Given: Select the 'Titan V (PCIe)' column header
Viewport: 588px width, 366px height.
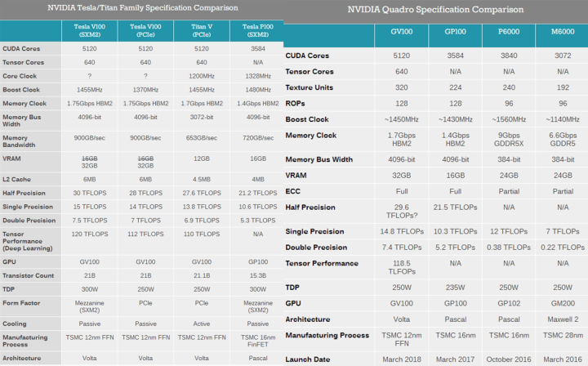Looking at the screenshot, I should click(x=202, y=30).
